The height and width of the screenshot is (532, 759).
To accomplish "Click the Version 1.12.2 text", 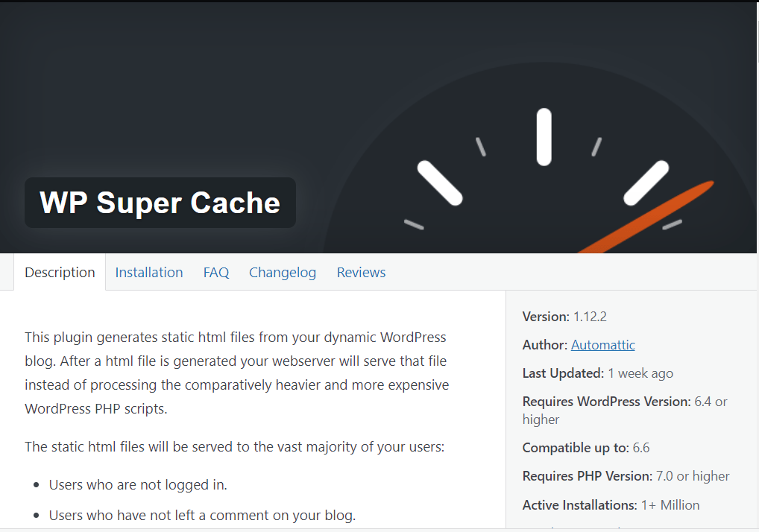I will pos(564,317).
